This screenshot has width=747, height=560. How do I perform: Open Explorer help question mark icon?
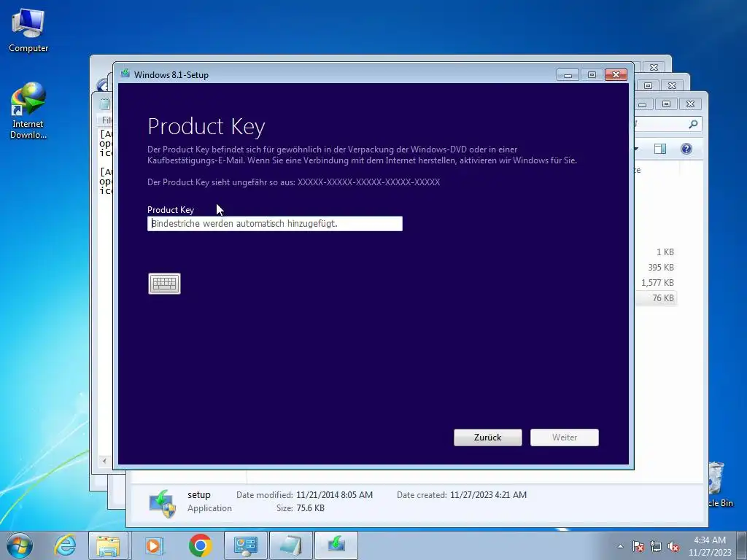point(686,149)
